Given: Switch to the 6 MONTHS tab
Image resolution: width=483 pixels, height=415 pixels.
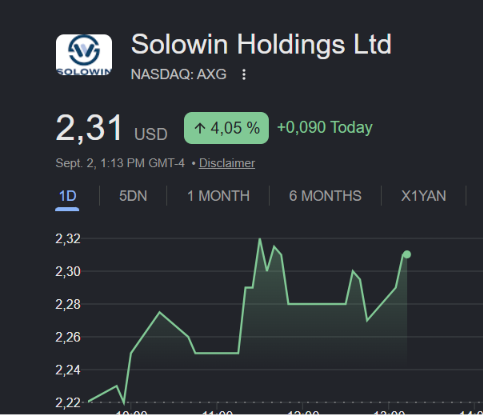Looking at the screenshot, I should click(325, 196).
